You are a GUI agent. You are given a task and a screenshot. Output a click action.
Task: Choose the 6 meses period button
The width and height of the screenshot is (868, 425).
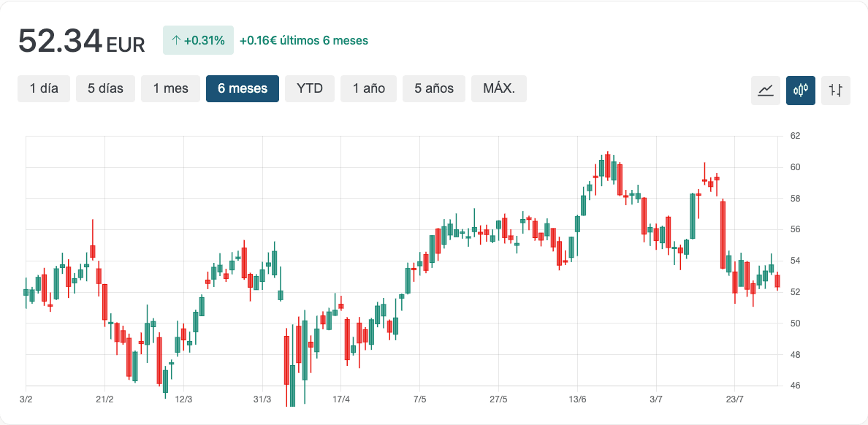click(243, 88)
